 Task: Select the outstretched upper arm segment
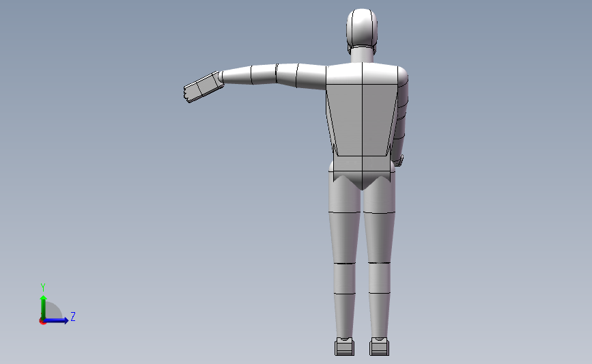point(311,76)
